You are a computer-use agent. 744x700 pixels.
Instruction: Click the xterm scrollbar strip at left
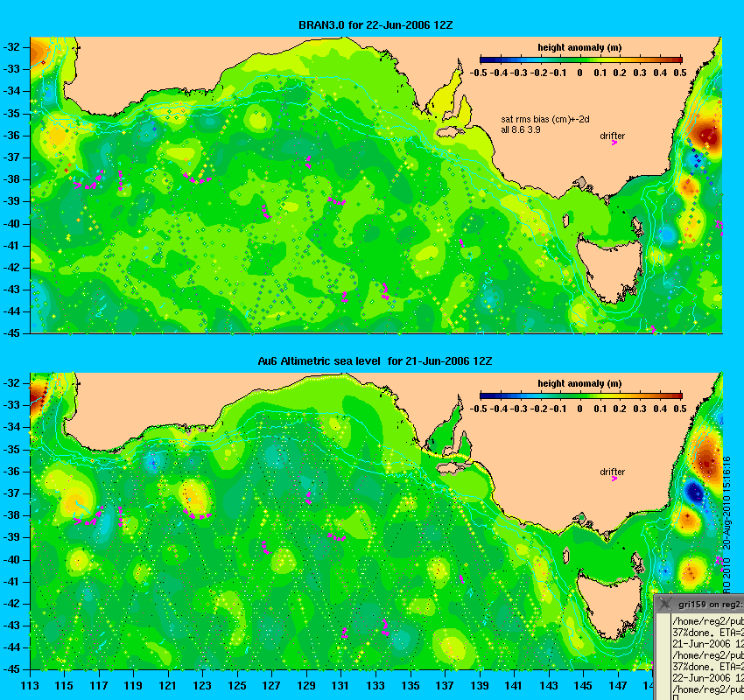(663, 657)
